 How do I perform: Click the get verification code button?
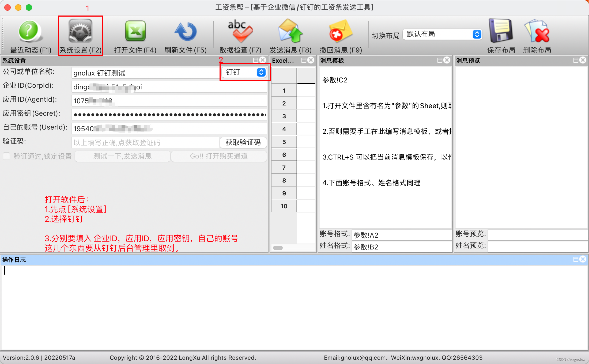coord(243,142)
